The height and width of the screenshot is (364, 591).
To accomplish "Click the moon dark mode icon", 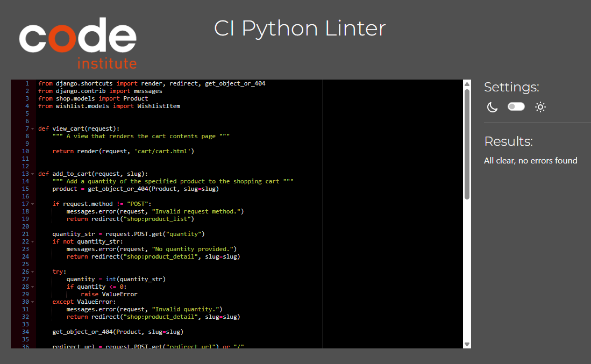I will [x=492, y=107].
